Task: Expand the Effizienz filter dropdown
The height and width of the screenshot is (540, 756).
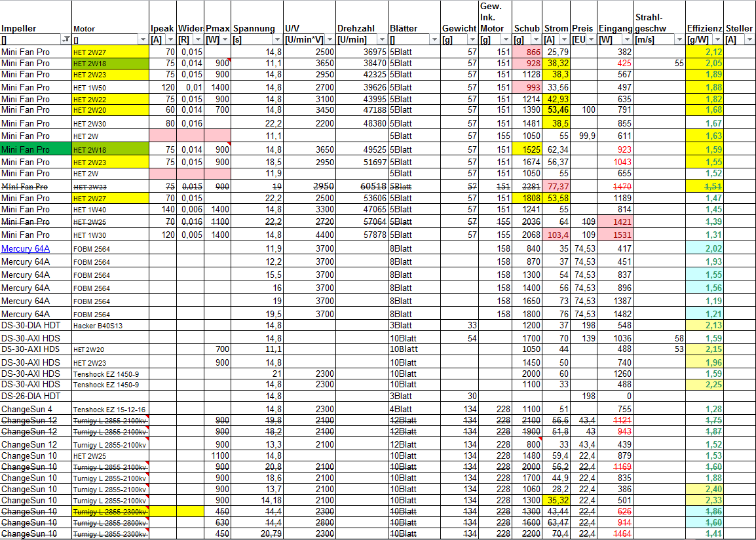Action: click(x=719, y=40)
